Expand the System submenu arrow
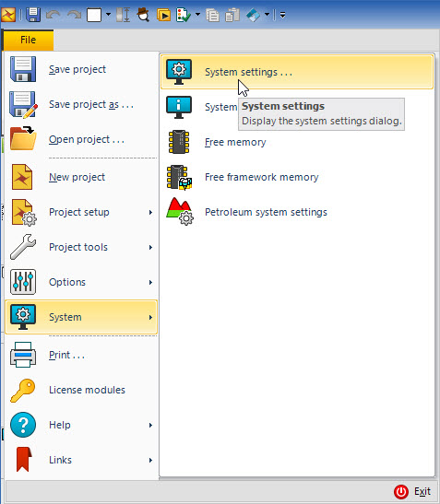Screen dimensions: 440x504 click(150, 317)
